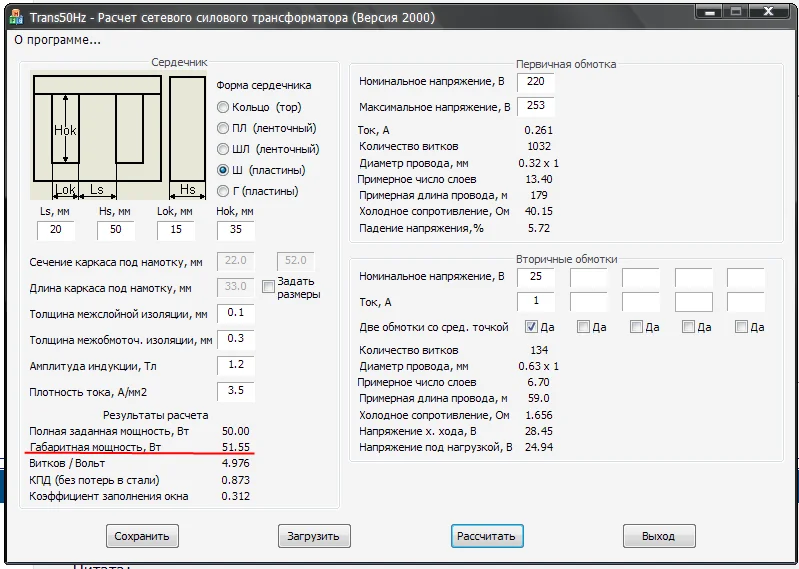Check center tap 'Да' for fourth secondary winding
Viewport: 799px width, 569px height.
click(688, 327)
